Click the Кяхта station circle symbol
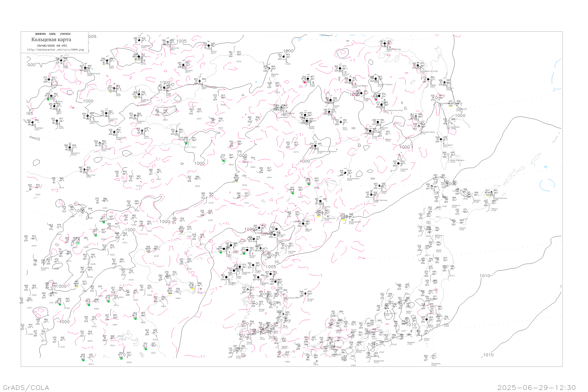Image resolution: width=588 pixels, height=392 pixels. pyautogui.click(x=61, y=61)
